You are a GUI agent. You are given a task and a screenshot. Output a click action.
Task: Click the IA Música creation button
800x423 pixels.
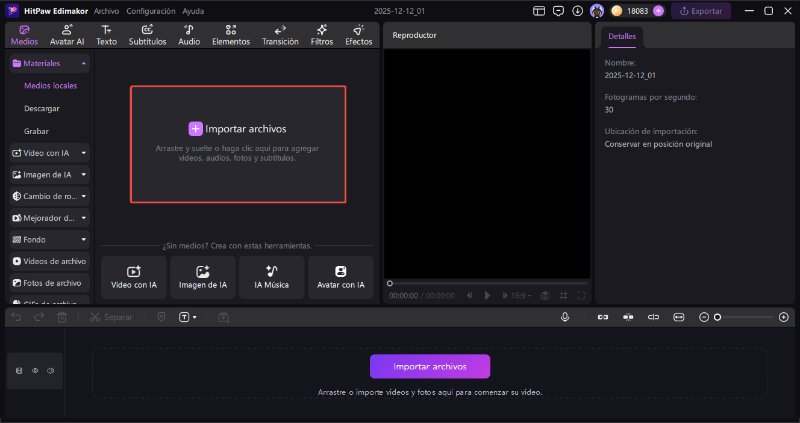point(272,277)
